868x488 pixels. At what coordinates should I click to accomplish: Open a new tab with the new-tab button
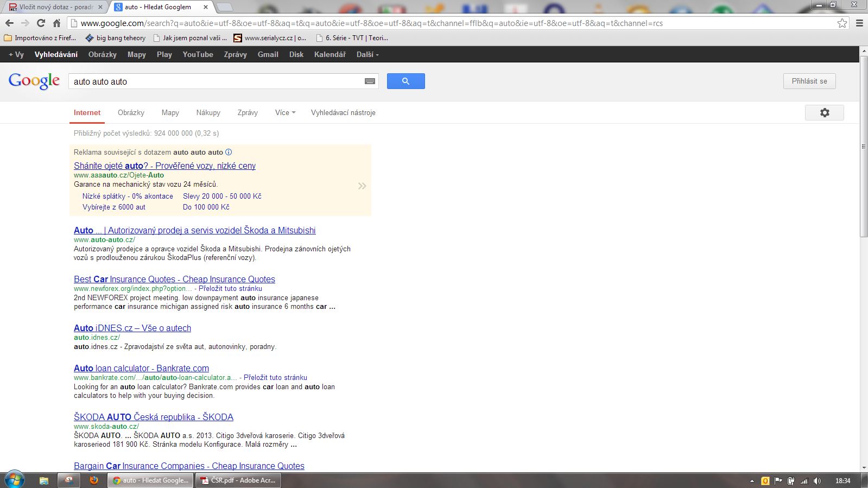224,7
